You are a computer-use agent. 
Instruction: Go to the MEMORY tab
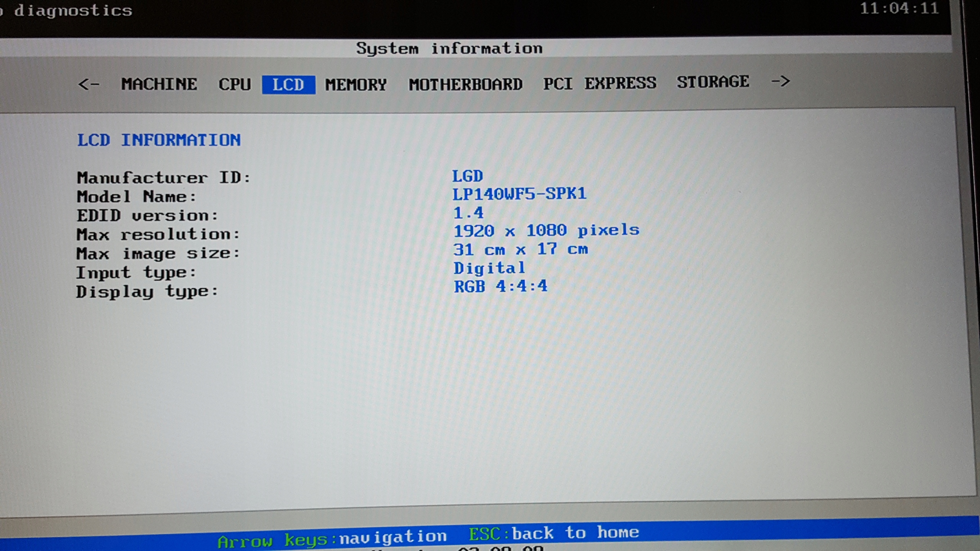356,85
